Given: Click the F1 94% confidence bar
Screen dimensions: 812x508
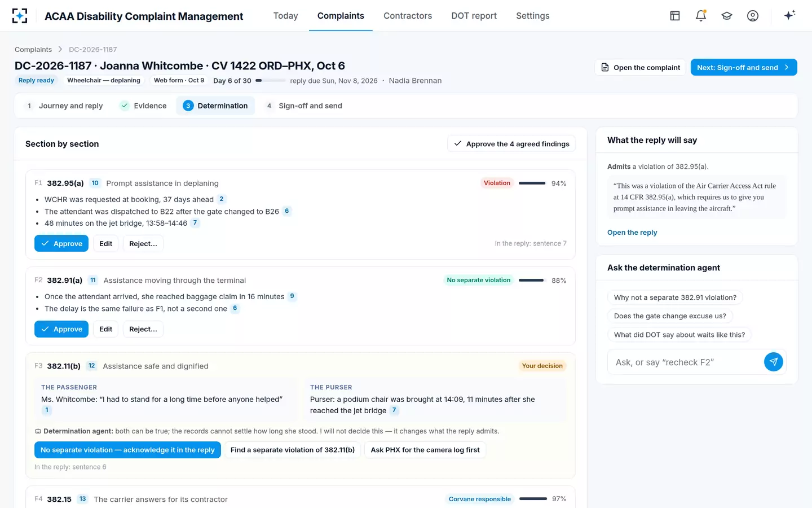Looking at the screenshot, I should (x=532, y=183).
